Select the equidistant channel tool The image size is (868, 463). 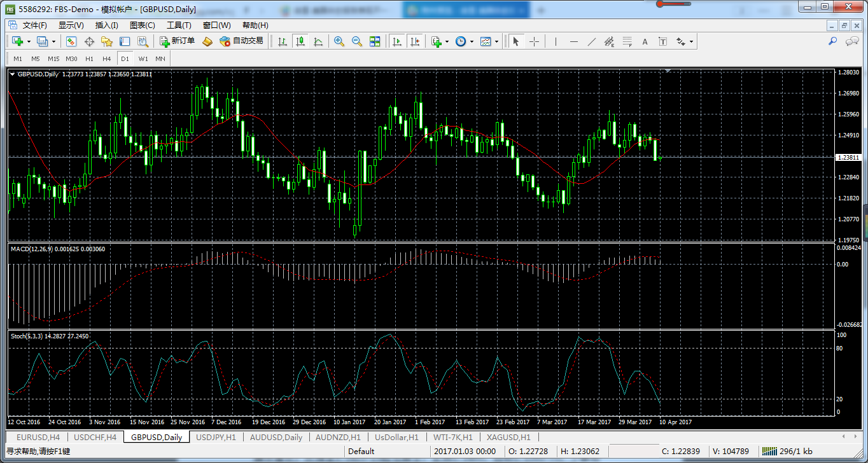pyautogui.click(x=609, y=41)
